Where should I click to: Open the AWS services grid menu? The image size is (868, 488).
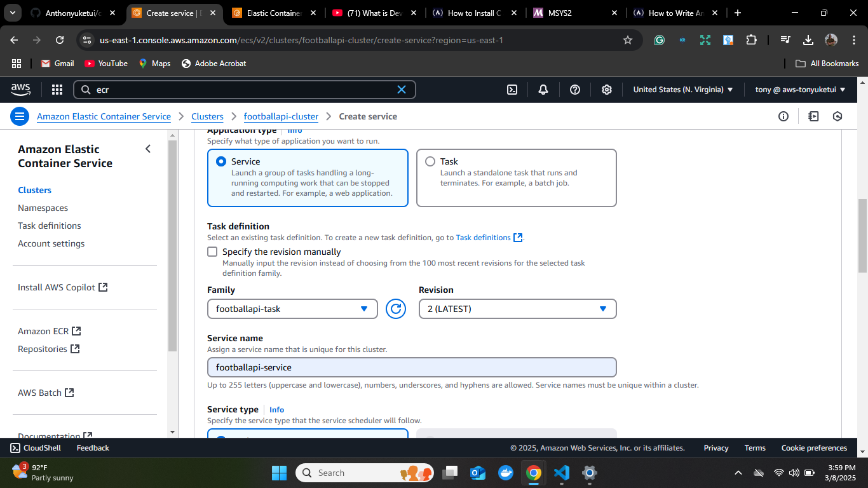[x=57, y=90]
